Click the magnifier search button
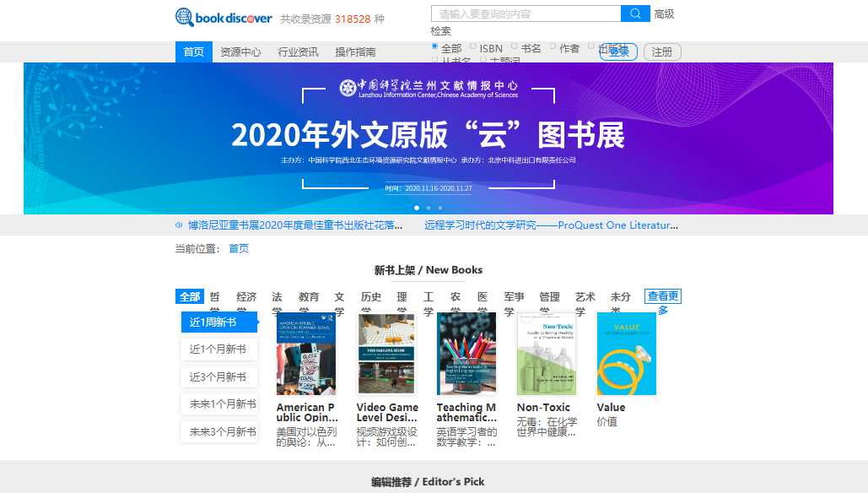 (x=635, y=14)
